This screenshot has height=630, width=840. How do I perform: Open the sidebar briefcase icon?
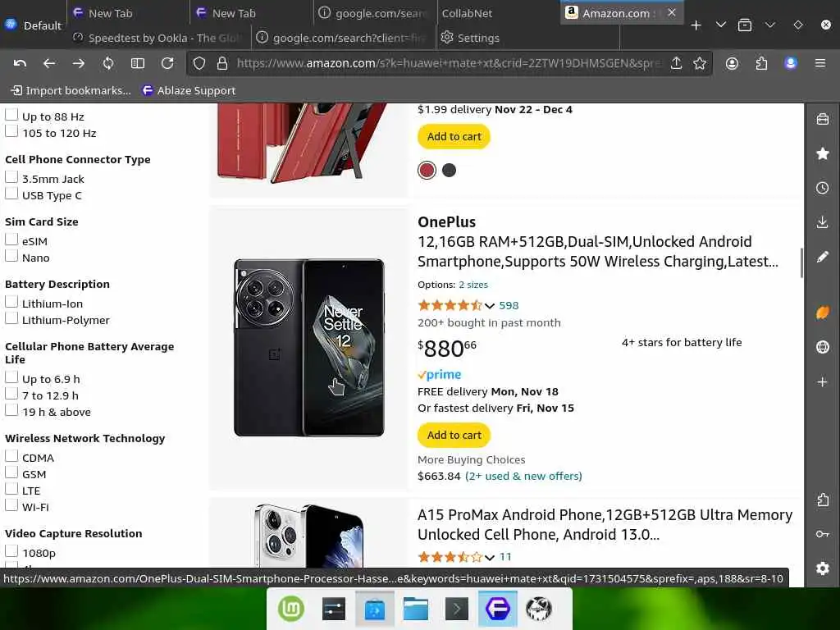pos(823,119)
